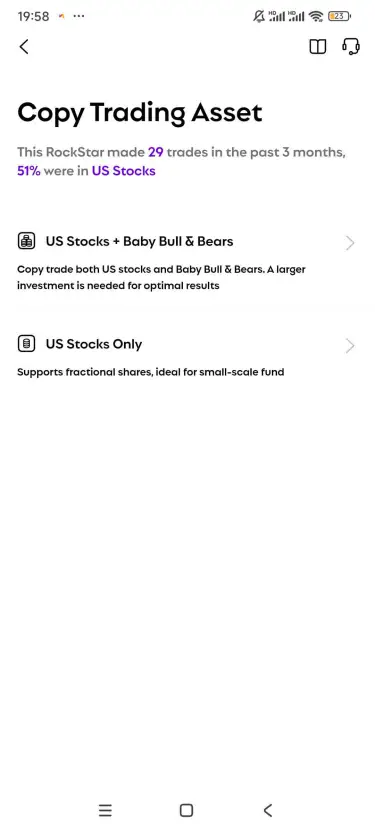Tap the Android recent apps menu icon

click(105, 810)
